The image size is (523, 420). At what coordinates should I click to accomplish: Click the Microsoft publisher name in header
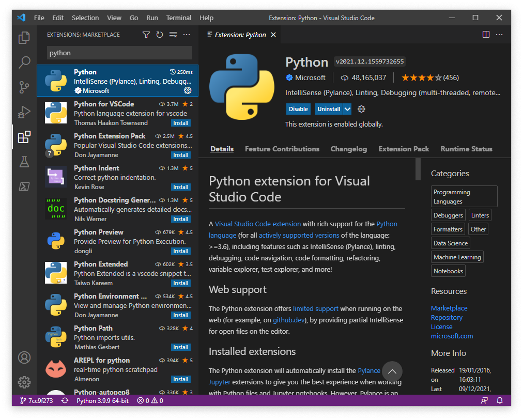pyautogui.click(x=310, y=77)
